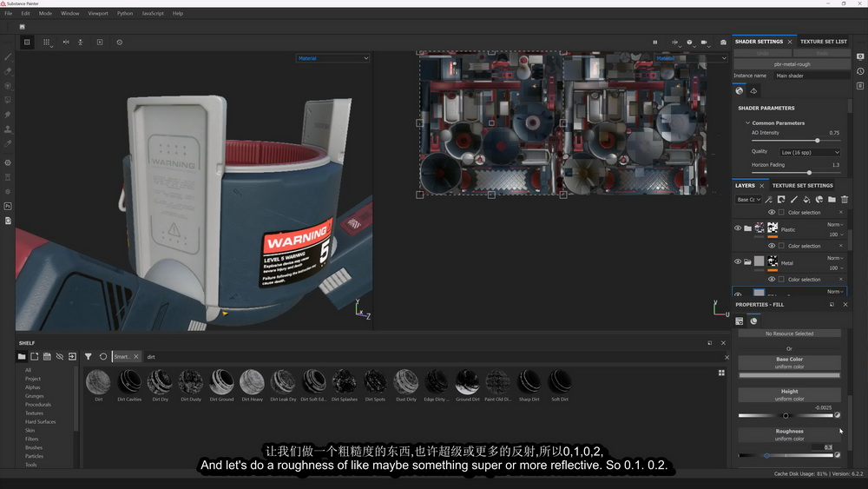Click the camera screenshot icon
Screen dimensions: 868x489
[723, 42]
